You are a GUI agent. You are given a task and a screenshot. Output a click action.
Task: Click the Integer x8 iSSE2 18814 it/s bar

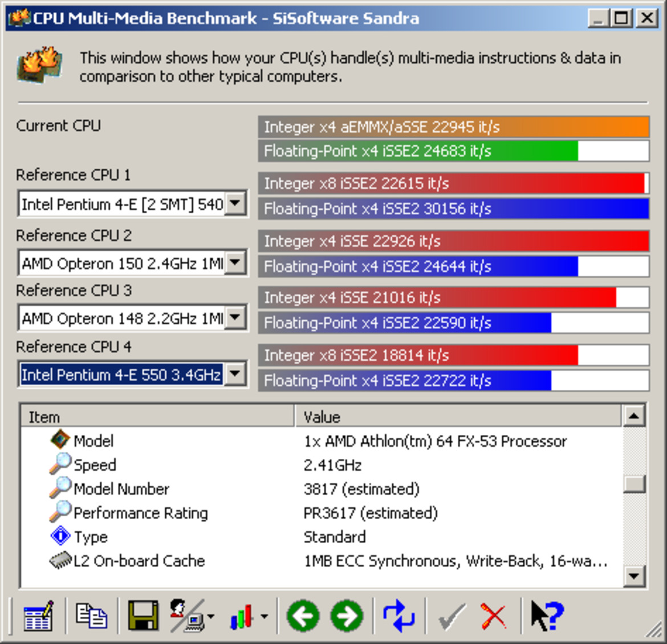[x=453, y=355]
